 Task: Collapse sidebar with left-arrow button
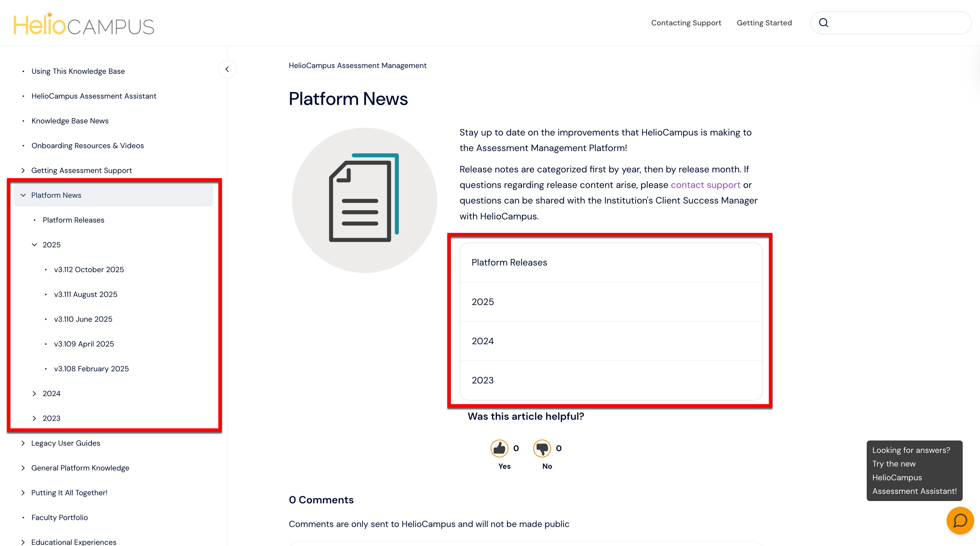tap(227, 69)
